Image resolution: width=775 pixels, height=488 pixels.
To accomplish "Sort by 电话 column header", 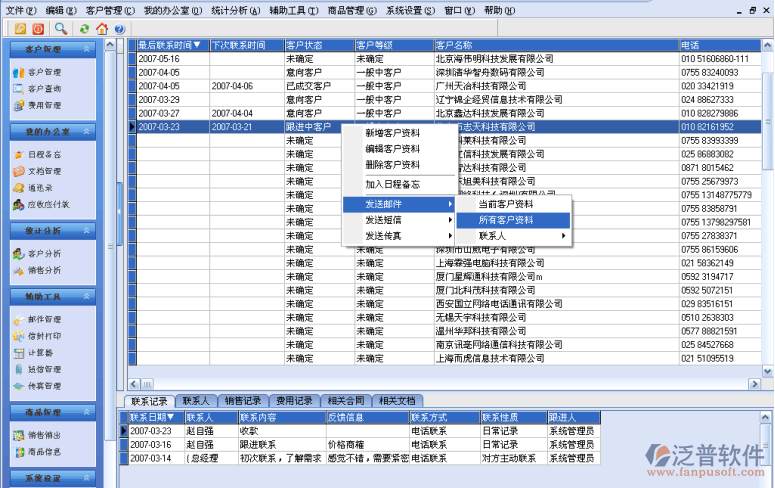I will coord(720,45).
